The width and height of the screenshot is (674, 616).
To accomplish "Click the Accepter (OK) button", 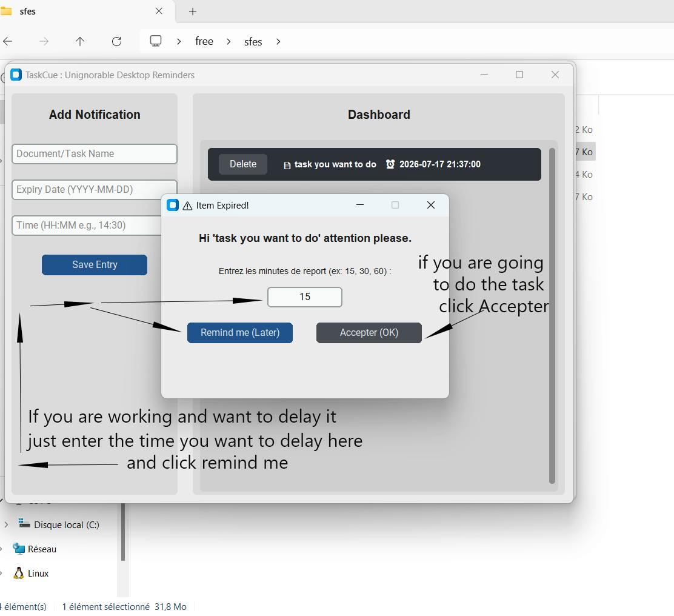I will pyautogui.click(x=369, y=333).
